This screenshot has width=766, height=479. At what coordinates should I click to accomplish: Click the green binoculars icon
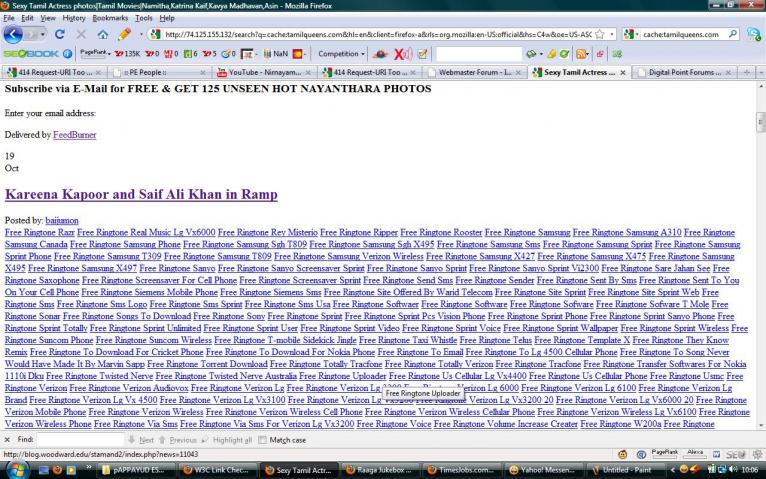pos(617,54)
